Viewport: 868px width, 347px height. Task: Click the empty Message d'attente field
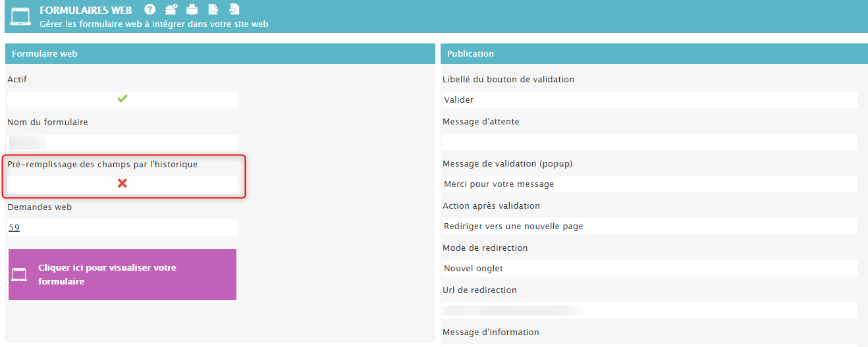point(649,142)
